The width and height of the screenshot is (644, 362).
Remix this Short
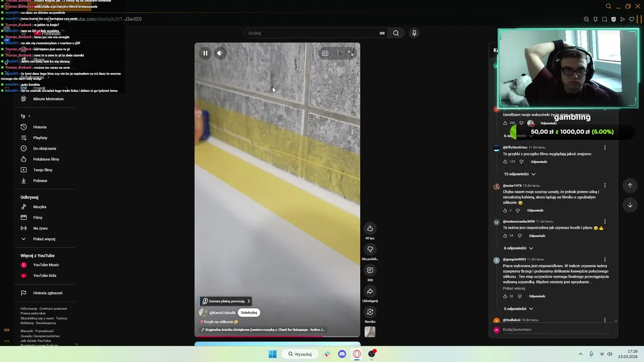click(370, 312)
